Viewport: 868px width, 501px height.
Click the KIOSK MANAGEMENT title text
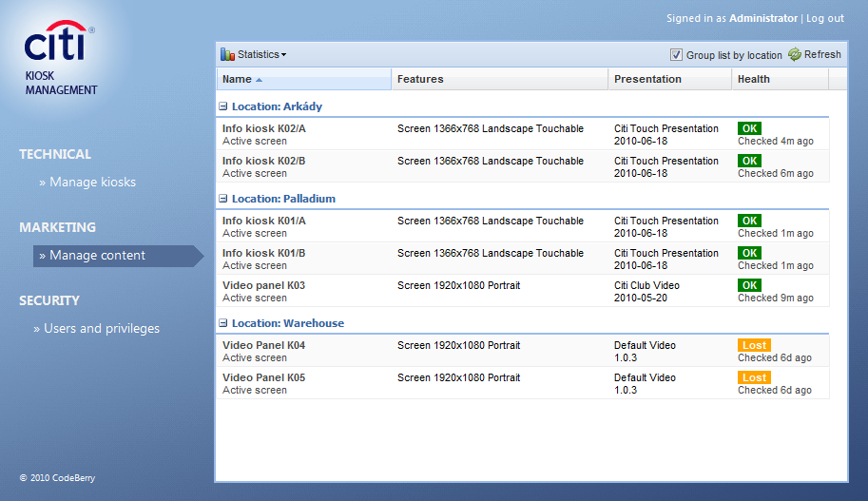[x=61, y=83]
